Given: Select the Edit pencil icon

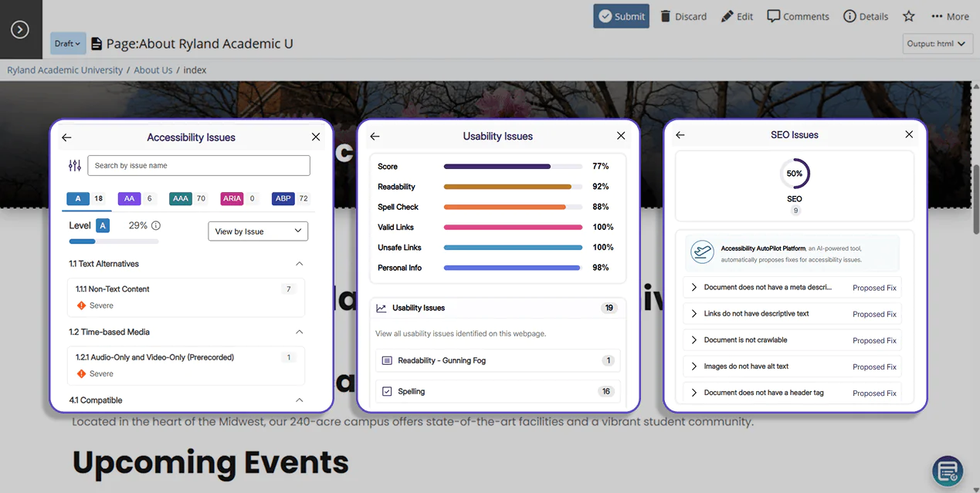Looking at the screenshot, I should coord(726,16).
